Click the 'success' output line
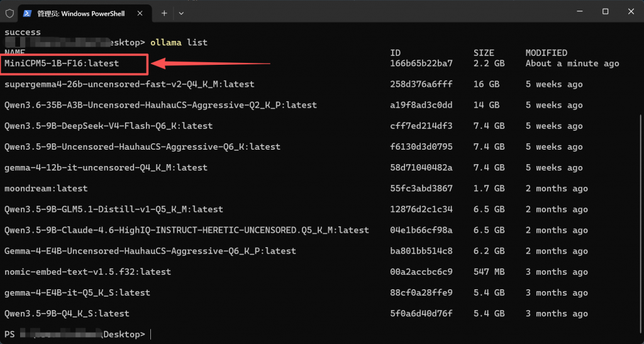The width and height of the screenshot is (644, 344). pos(23,32)
